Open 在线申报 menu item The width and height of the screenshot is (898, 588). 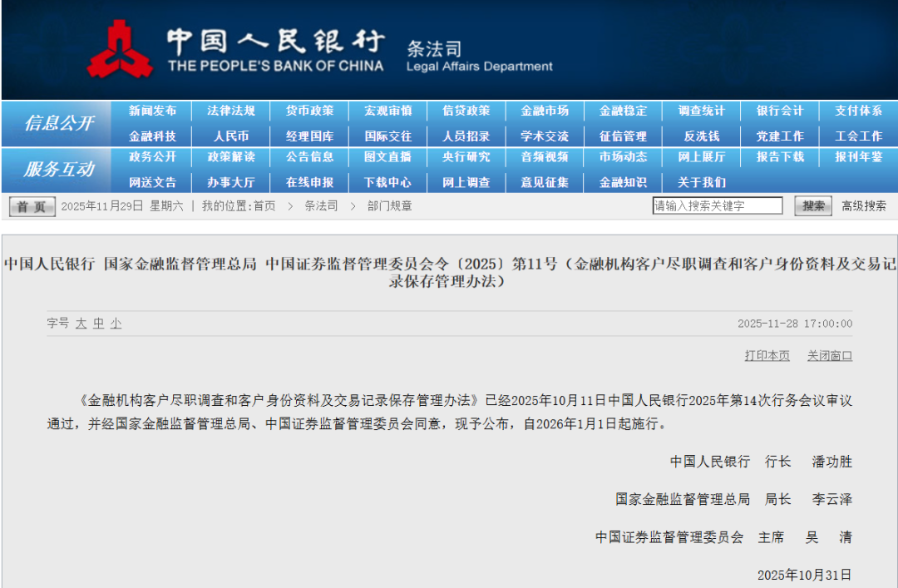click(309, 183)
